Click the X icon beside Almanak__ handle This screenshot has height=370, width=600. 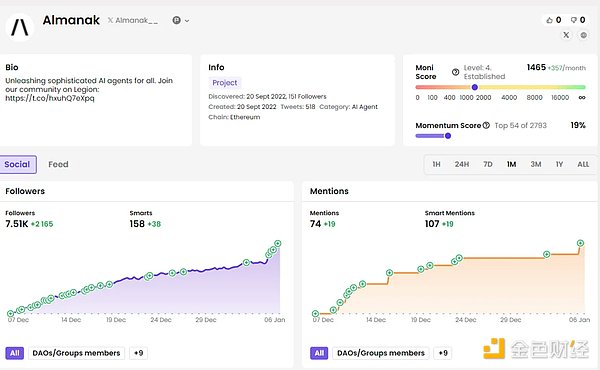tap(110, 20)
